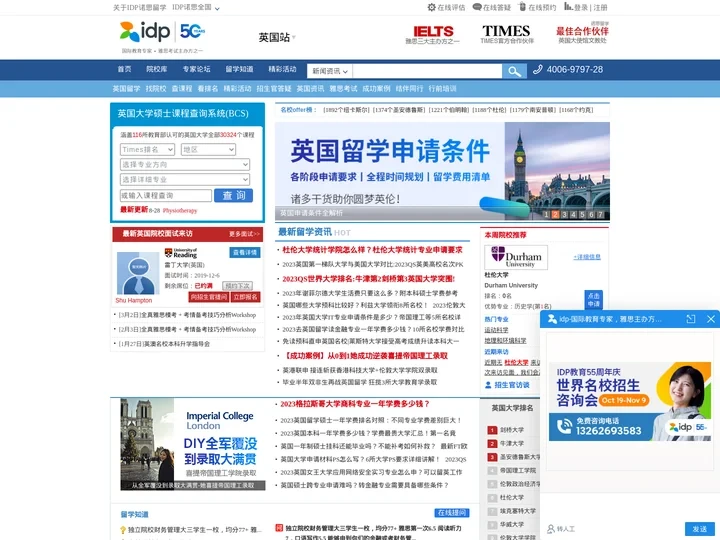This screenshot has height=540, width=720.
Task: Click the 立即报名 red button
Action: click(246, 297)
